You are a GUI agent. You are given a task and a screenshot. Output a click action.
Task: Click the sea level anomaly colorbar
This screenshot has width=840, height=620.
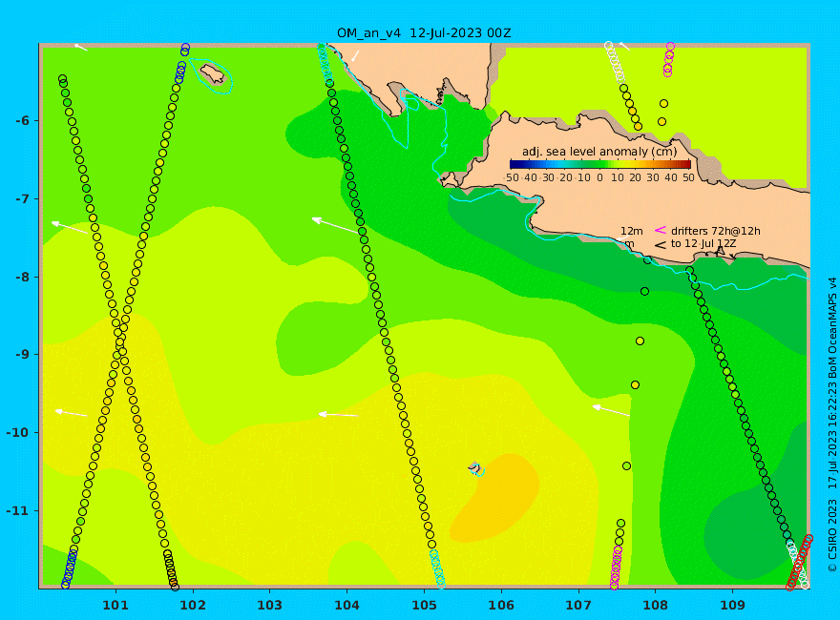tap(600, 164)
